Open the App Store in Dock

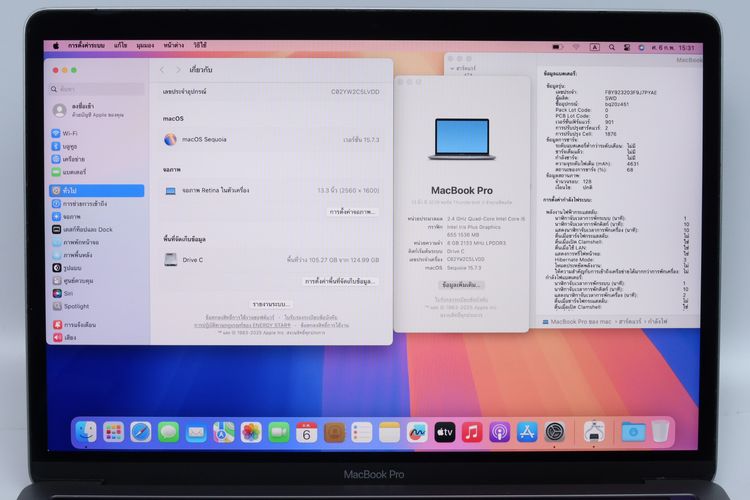pyautogui.click(x=527, y=433)
